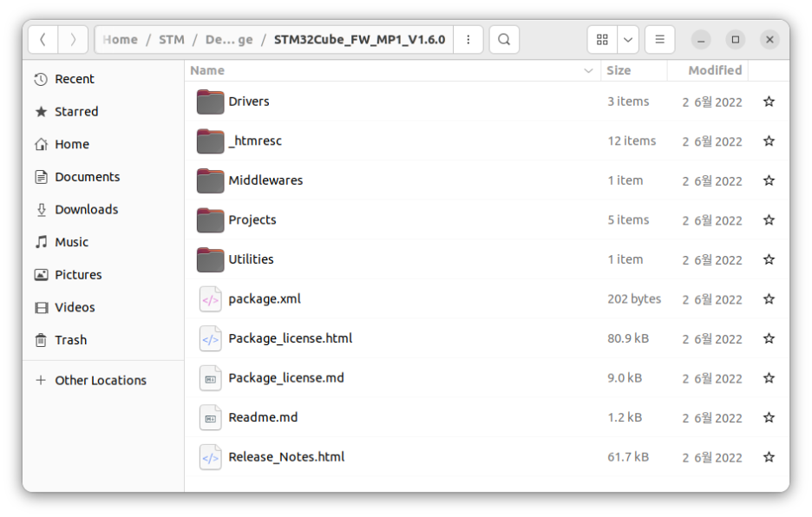Switch to grid view icon
This screenshot has height=517, width=812.
click(x=602, y=39)
